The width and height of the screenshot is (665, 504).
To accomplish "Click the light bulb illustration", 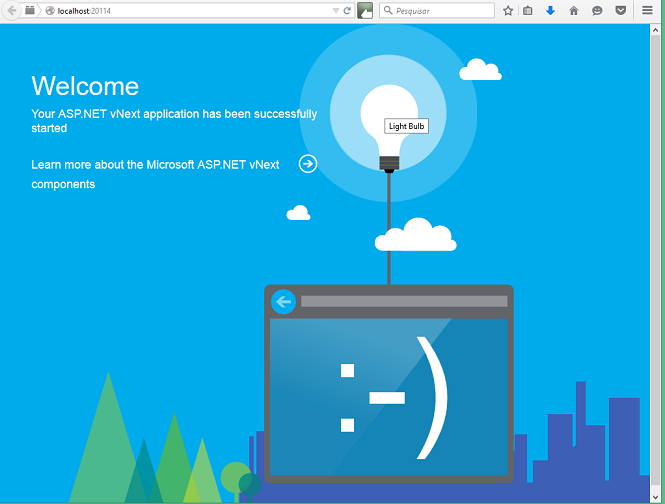I will (389, 127).
